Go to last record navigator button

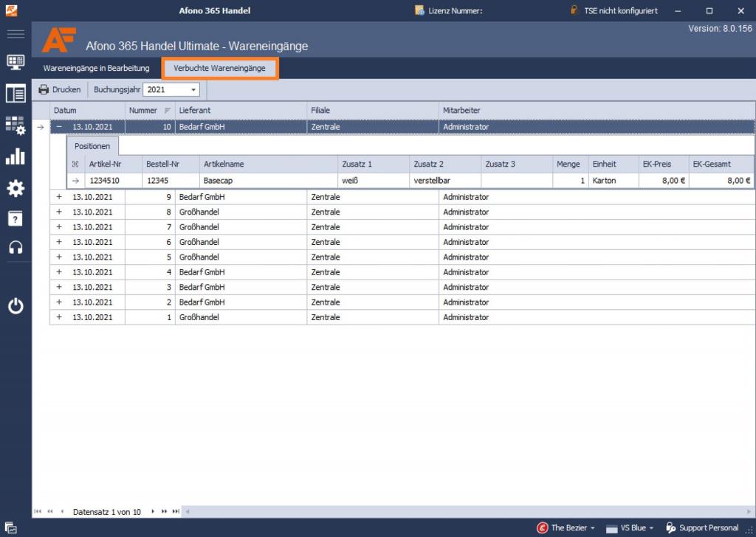point(176,511)
